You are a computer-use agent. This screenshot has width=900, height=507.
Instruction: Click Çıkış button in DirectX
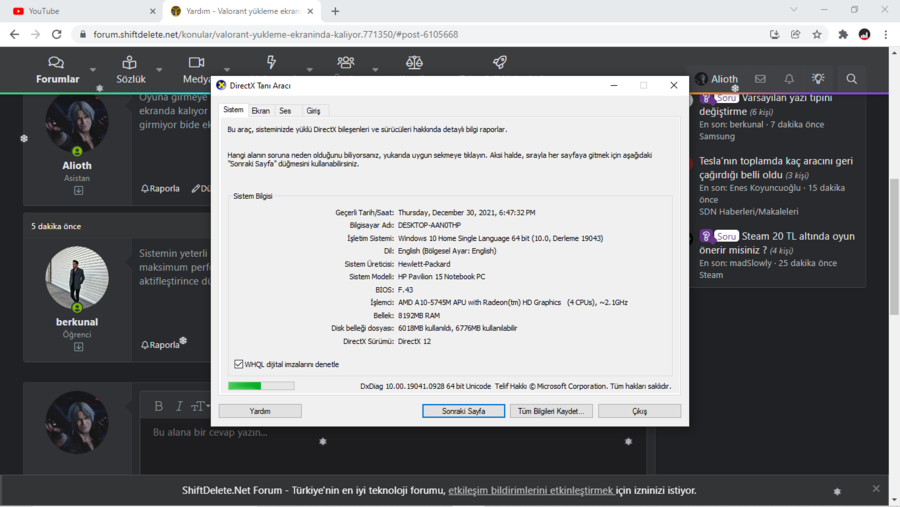point(639,411)
